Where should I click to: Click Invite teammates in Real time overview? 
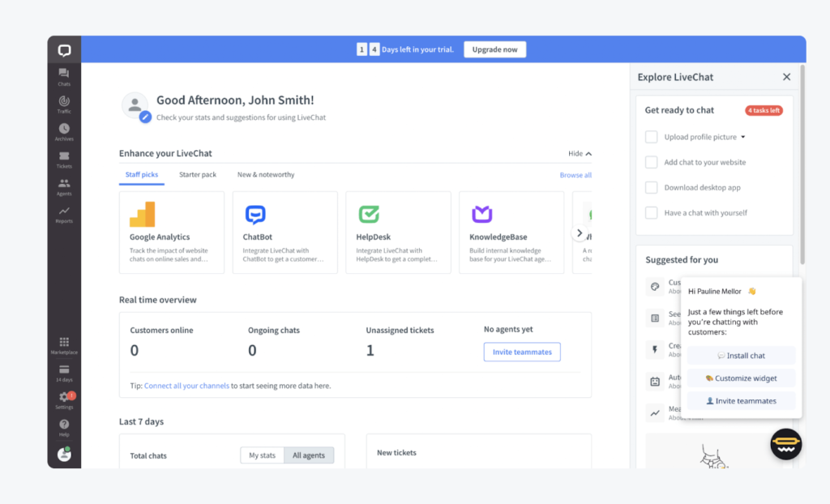coord(522,352)
